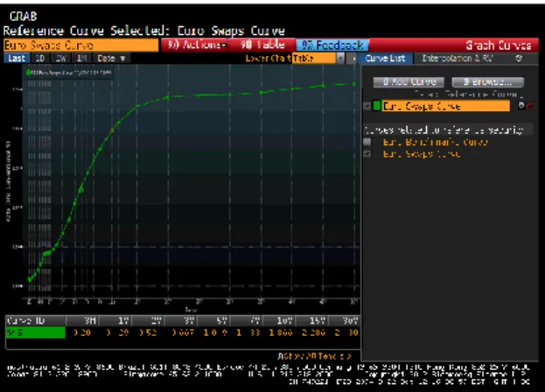Collapse the side panel using small arrow by Curve List

click(353, 59)
